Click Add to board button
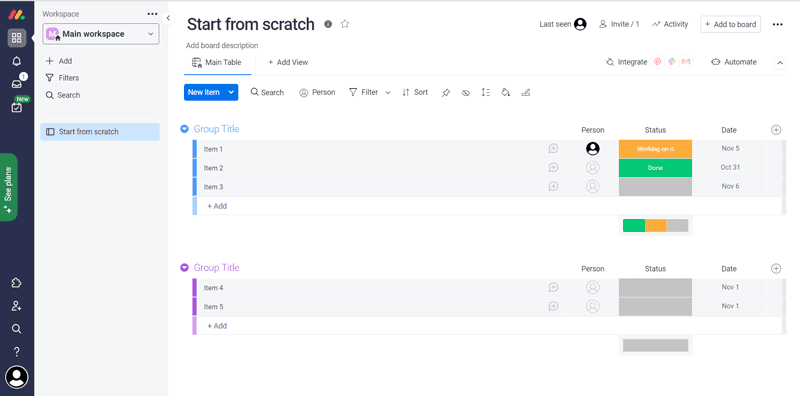Screen dimensions: 800x396 point(730,24)
